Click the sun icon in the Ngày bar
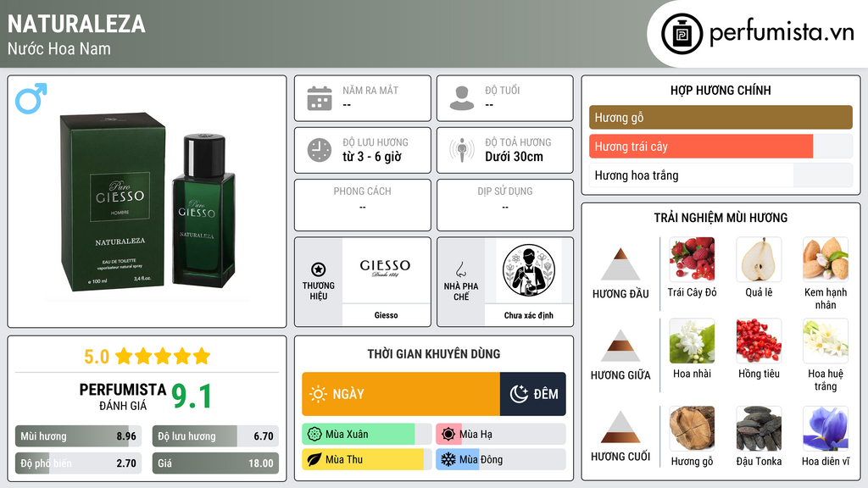Screen dimensions: 868x488 click(319, 394)
